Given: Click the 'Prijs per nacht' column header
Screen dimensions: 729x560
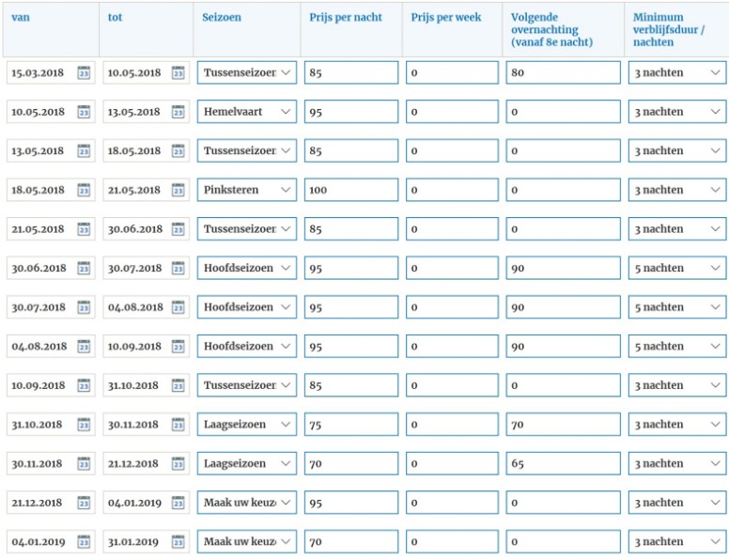Looking at the screenshot, I should (345, 18).
